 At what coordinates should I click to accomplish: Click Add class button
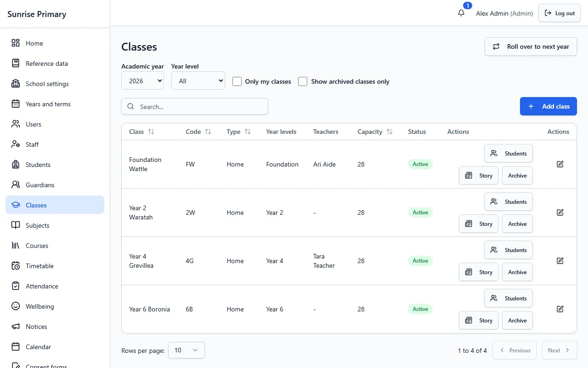tap(548, 106)
